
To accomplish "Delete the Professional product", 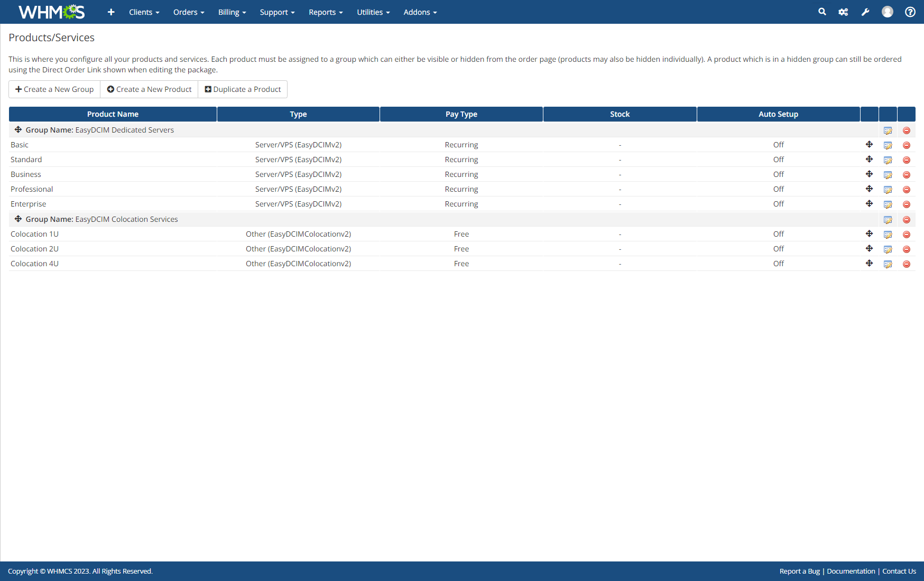I will [x=907, y=190].
